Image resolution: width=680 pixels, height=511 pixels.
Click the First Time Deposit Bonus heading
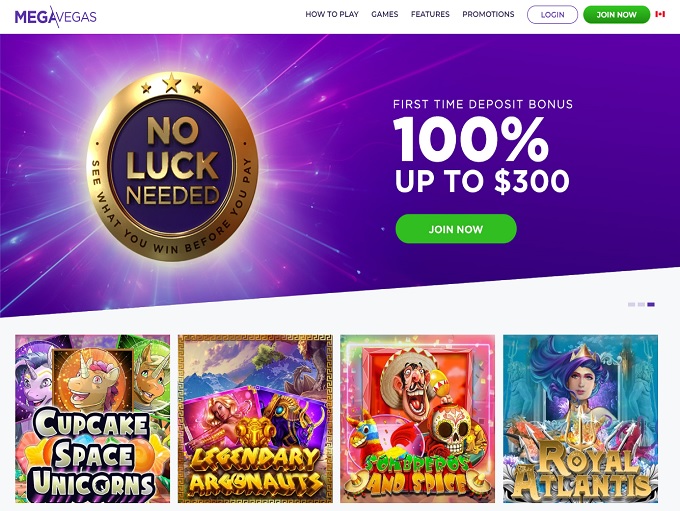pos(483,104)
